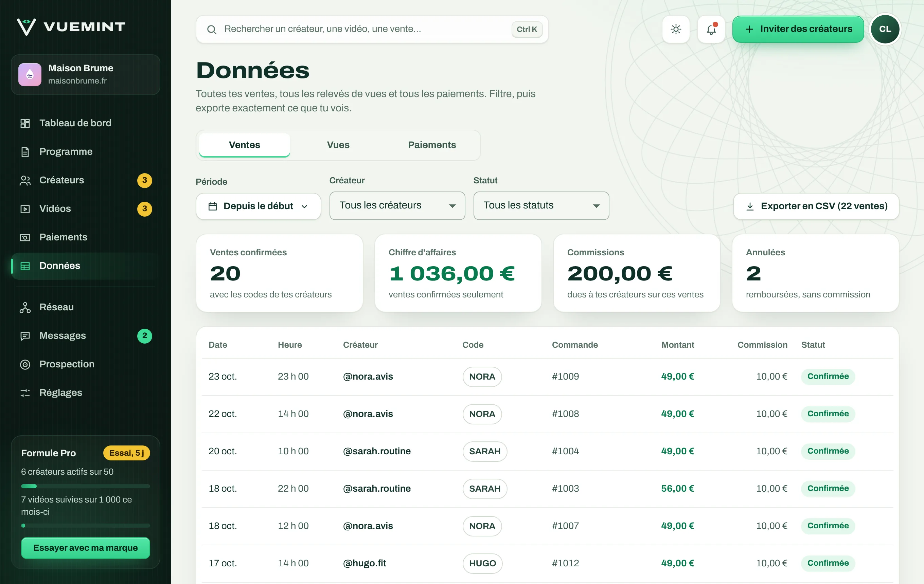Screen dimensions: 924x584
Task: Click the Maison Brume brand logo
Action: tap(30, 74)
